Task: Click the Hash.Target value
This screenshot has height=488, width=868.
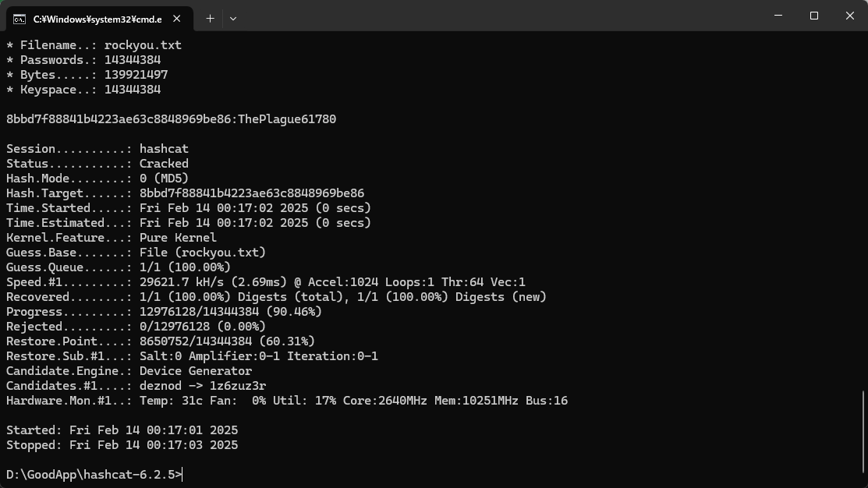Action: [251, 193]
